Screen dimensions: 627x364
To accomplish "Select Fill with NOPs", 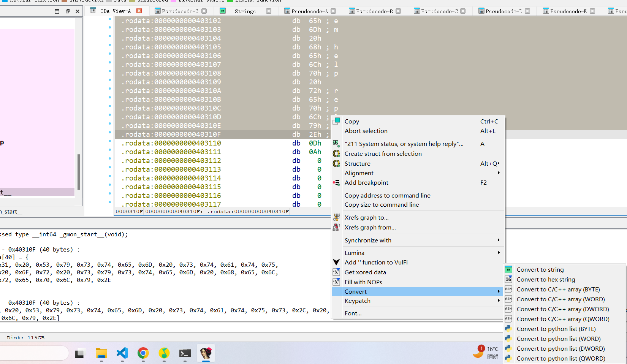I will click(418, 282).
